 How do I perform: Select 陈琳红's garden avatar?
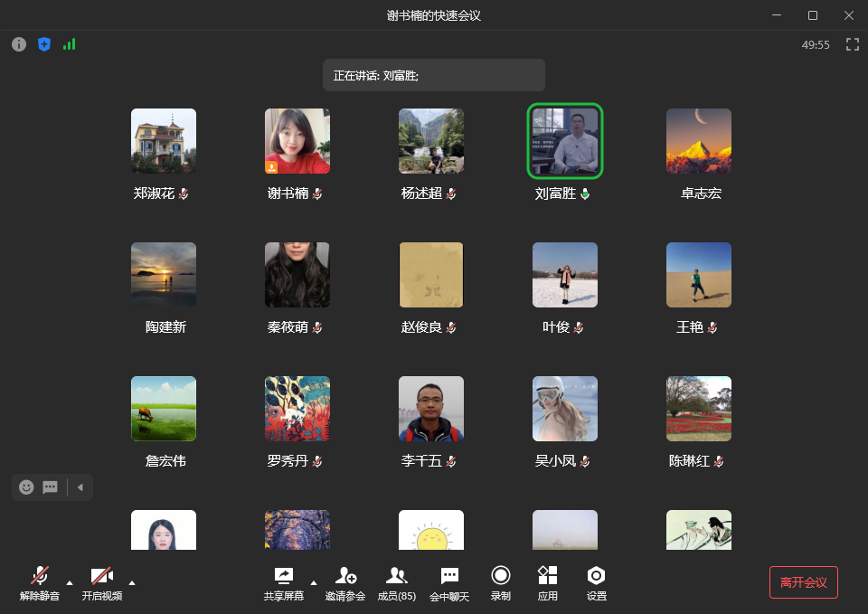[x=699, y=409]
